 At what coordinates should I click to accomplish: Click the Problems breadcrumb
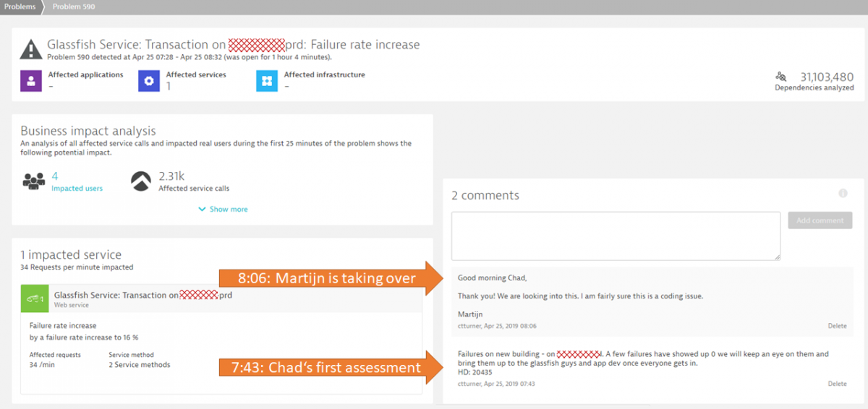tap(20, 7)
